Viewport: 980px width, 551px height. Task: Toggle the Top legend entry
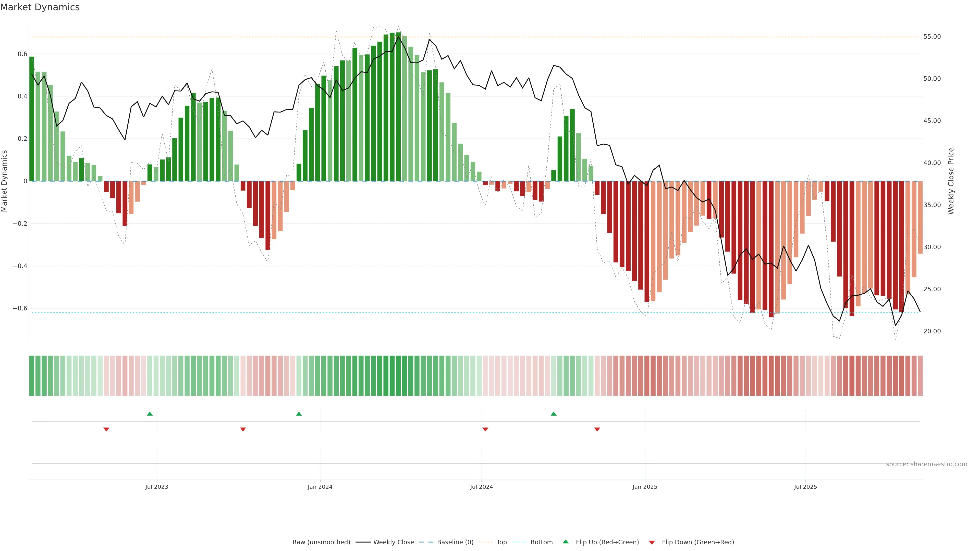[x=501, y=542]
